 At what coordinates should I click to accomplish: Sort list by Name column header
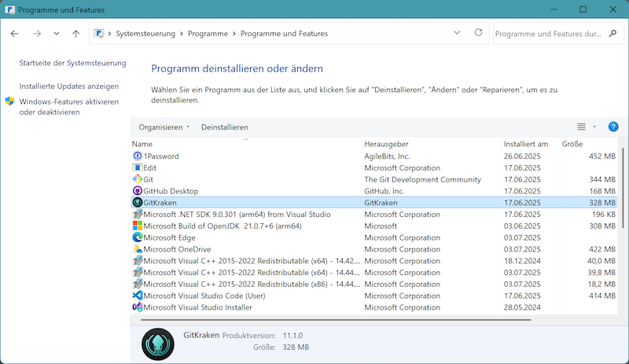pos(246,144)
